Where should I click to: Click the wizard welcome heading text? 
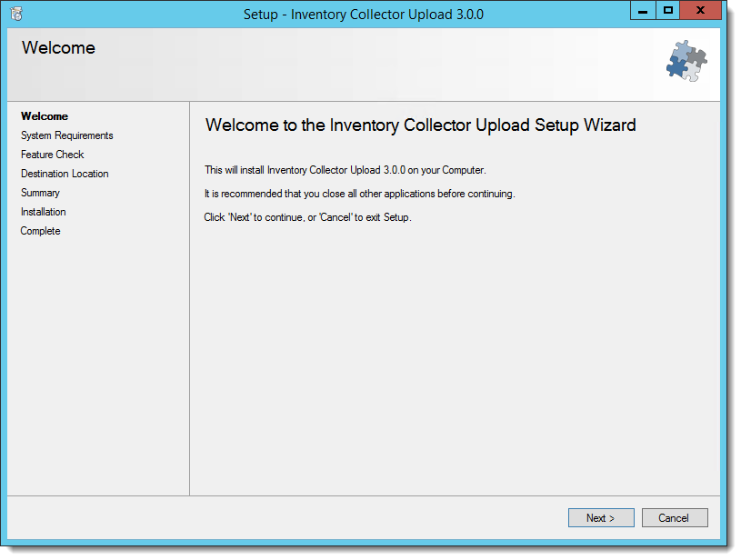[421, 125]
